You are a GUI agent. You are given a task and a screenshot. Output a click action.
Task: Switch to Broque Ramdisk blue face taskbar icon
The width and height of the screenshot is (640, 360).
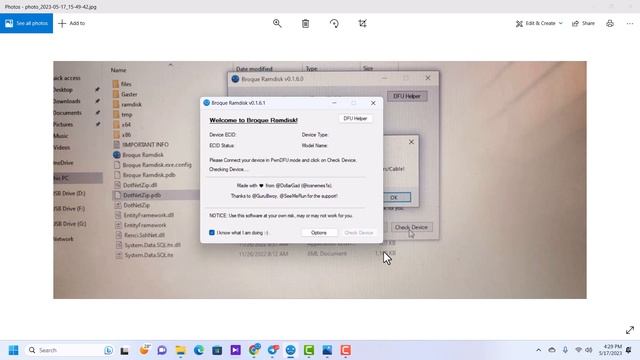tap(290, 350)
